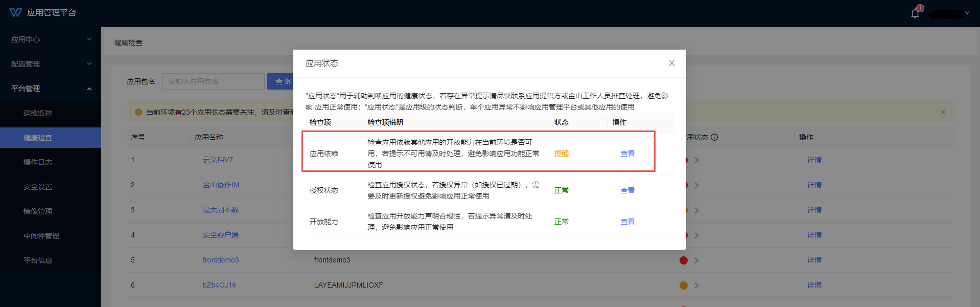
Task: Click orange status dot in bZb4OJ1k row
Action: click(x=683, y=286)
